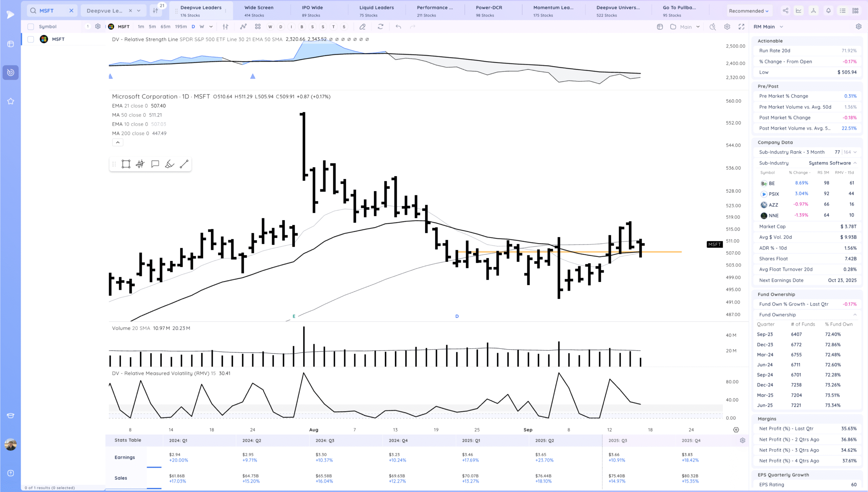Screen dimensions: 868x492
Task: Open watchlist column settings gear
Action: [98, 26]
